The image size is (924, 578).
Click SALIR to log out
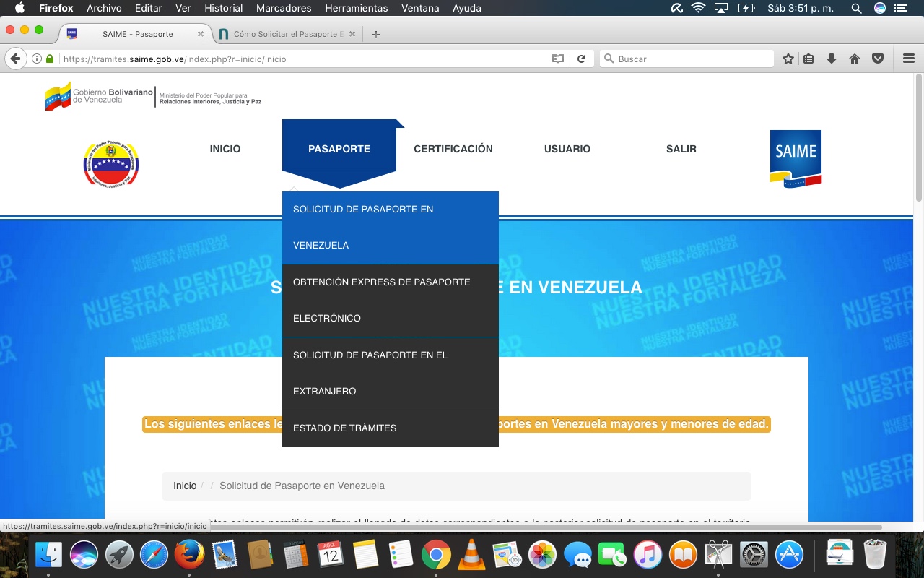click(x=681, y=149)
